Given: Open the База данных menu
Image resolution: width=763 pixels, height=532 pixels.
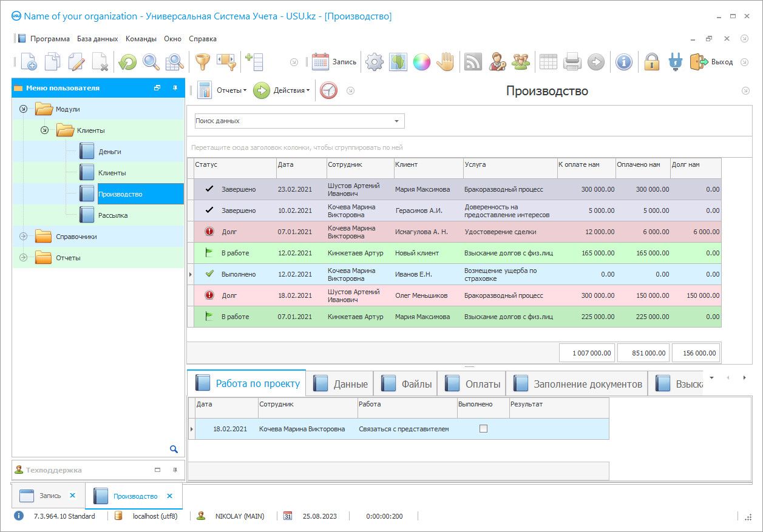Looking at the screenshot, I should click(x=98, y=39).
